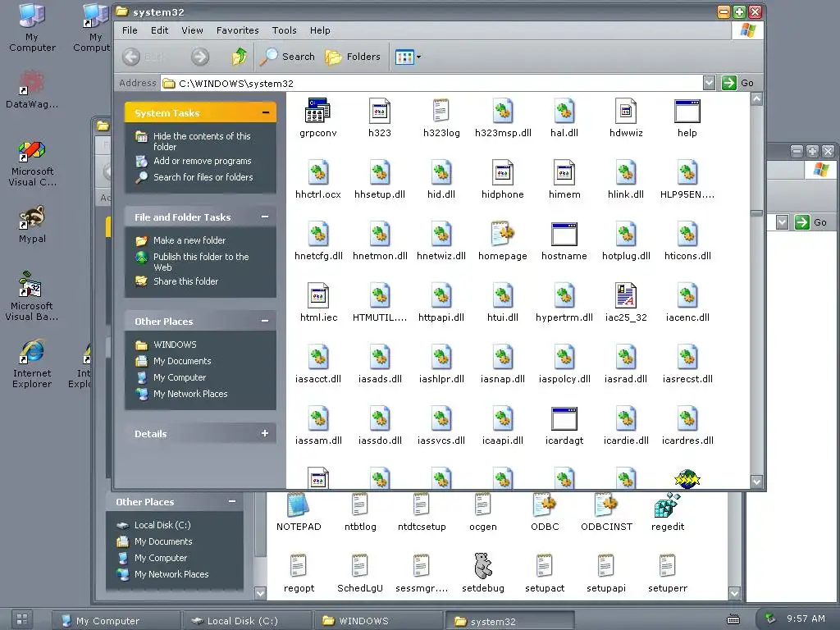840x630 pixels.
Task: Go forward in the system32 window
Action: pyautogui.click(x=200, y=57)
